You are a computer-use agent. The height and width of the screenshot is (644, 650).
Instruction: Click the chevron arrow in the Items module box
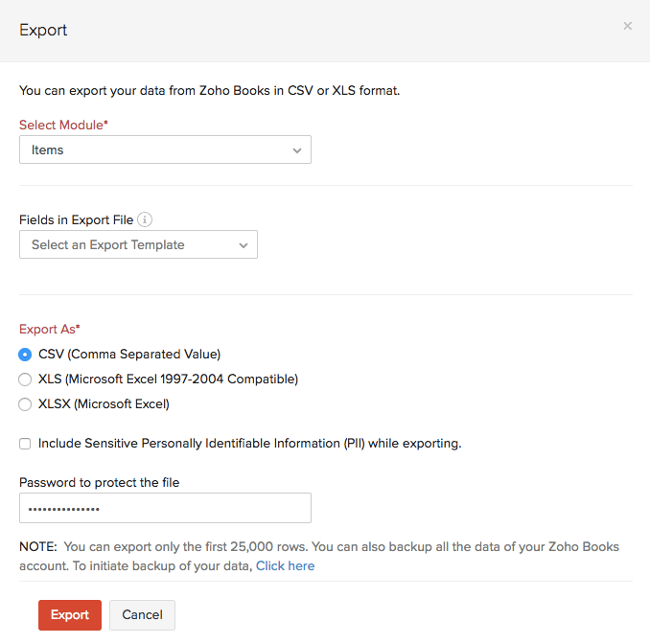point(297,150)
